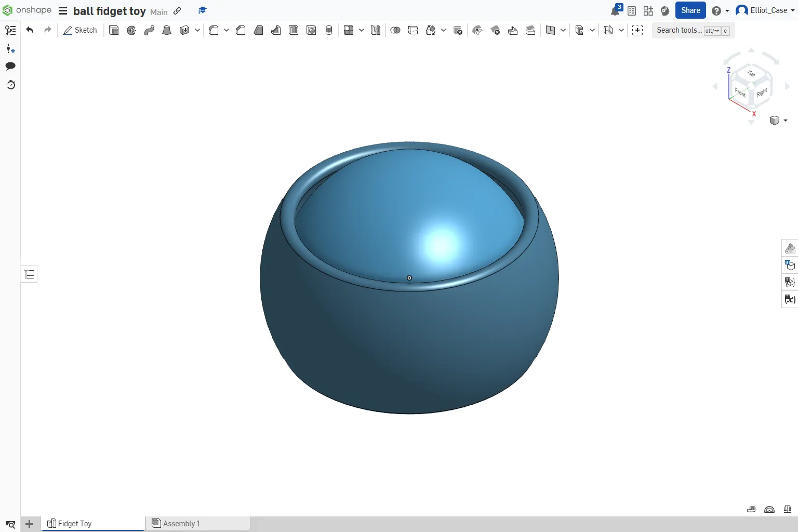This screenshot has width=798, height=532.
Task: Click the education plan graduation cap icon
Action: point(203,10)
